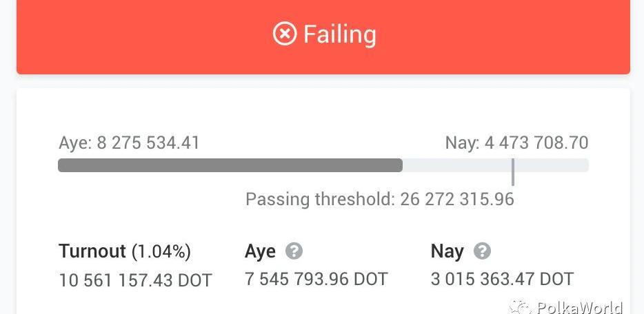Image resolution: width=644 pixels, height=314 pixels.
Task: Click the circled X icon beside Failing
Action: coord(285,34)
